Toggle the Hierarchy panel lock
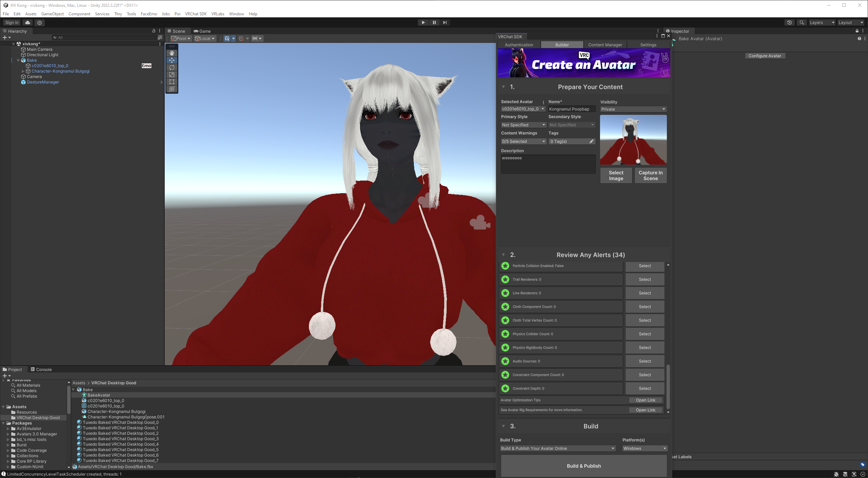 coord(153,31)
